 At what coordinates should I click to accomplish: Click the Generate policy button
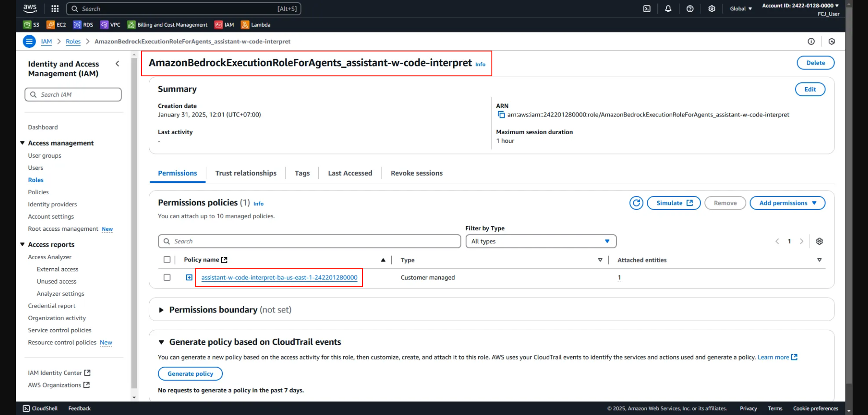190,374
